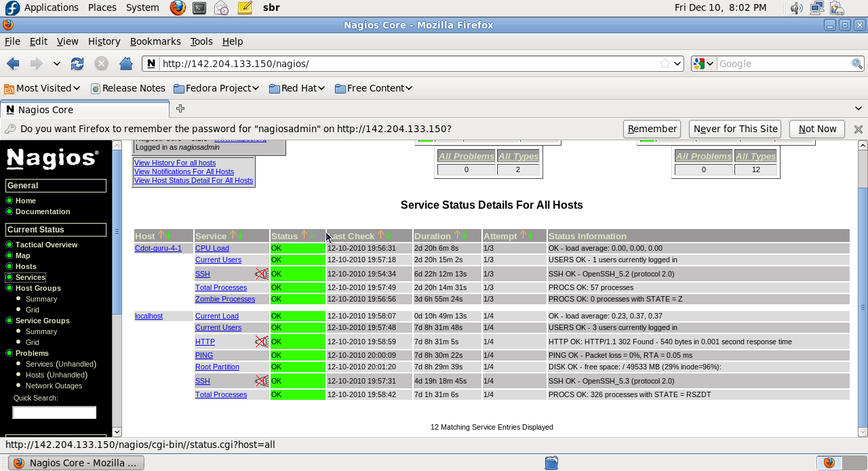Viewport: 868px width, 471px height.
Task: Launch Firefox from the top panel icon
Action: coord(178,8)
